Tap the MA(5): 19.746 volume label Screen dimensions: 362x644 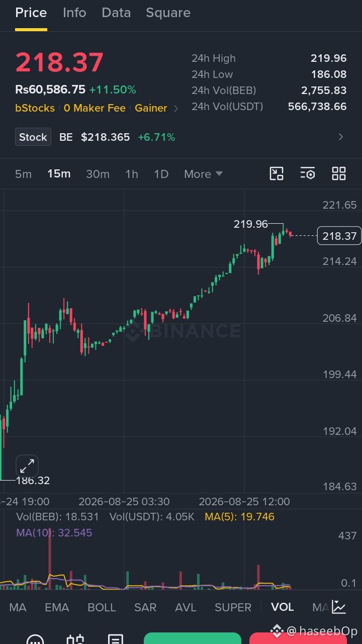[x=240, y=517]
